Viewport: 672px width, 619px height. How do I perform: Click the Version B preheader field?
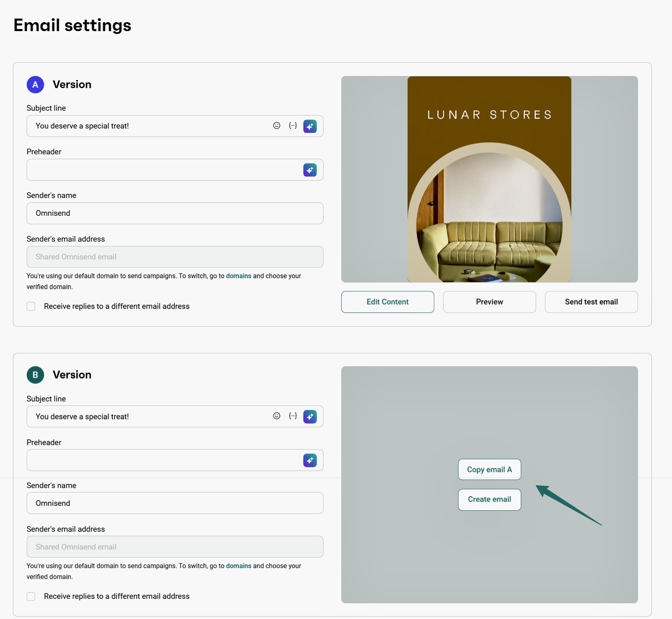[x=162, y=460]
